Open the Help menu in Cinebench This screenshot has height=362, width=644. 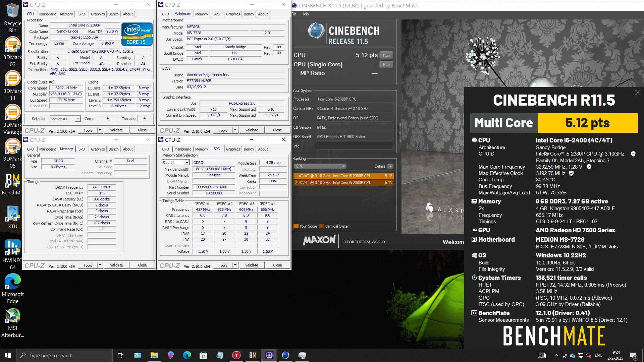pyautogui.click(x=305, y=14)
